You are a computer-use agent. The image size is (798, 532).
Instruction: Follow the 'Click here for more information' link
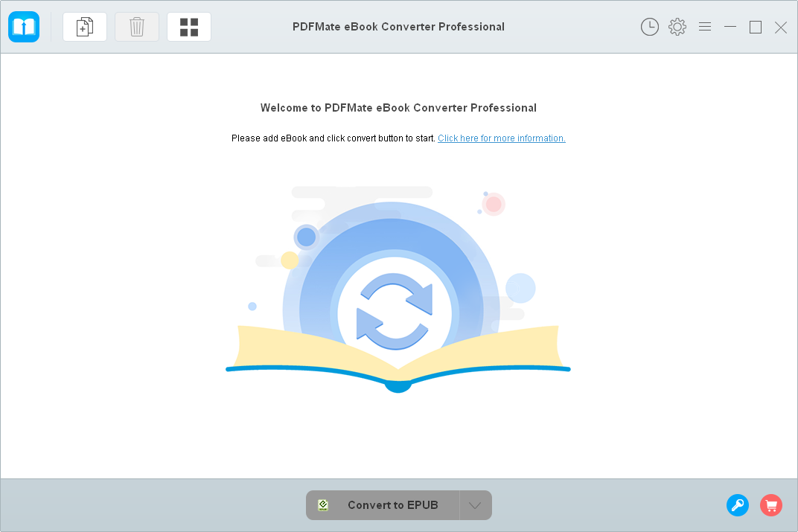501,138
